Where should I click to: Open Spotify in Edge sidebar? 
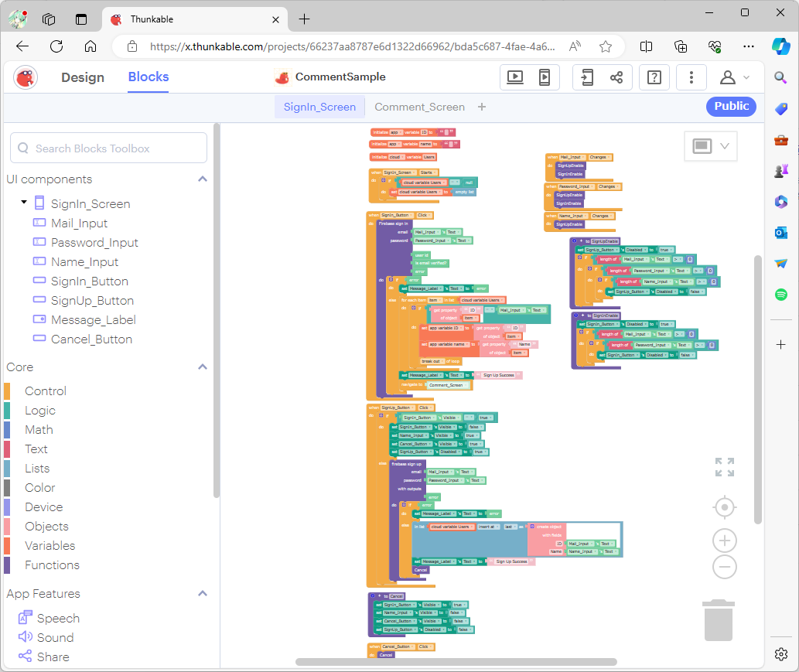780,295
